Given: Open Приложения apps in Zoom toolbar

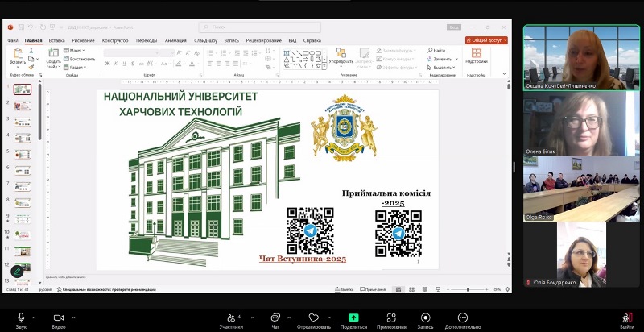Looking at the screenshot, I should point(391,318).
